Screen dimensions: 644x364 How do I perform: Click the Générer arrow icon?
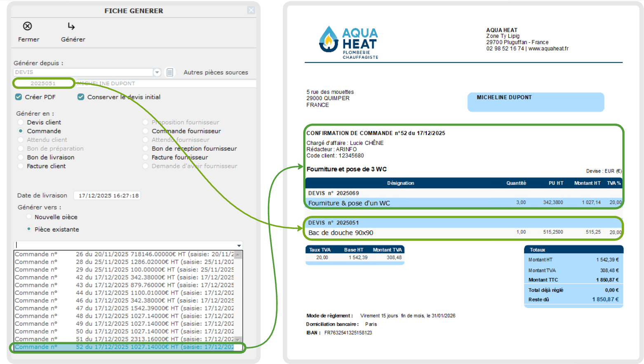click(71, 26)
